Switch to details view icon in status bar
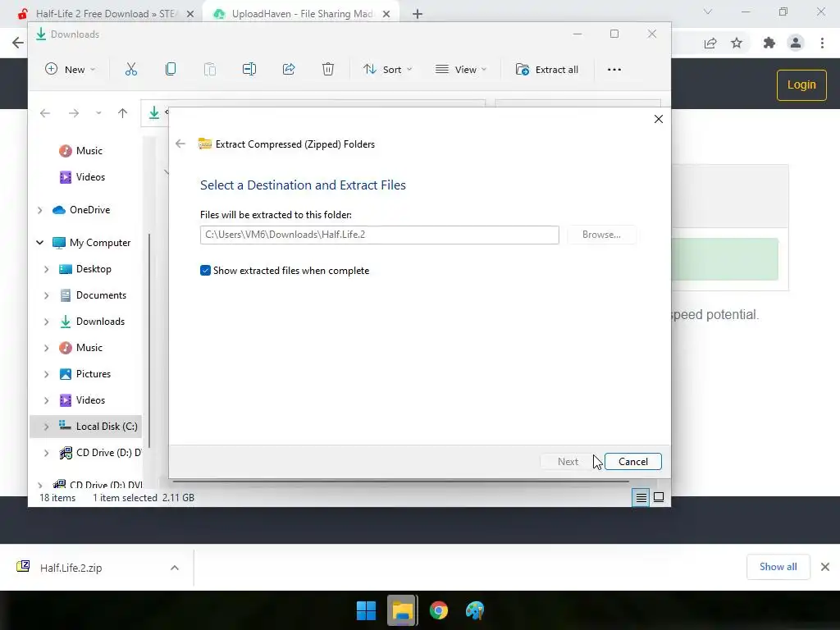Screen dimensions: 840x630 point(641,498)
